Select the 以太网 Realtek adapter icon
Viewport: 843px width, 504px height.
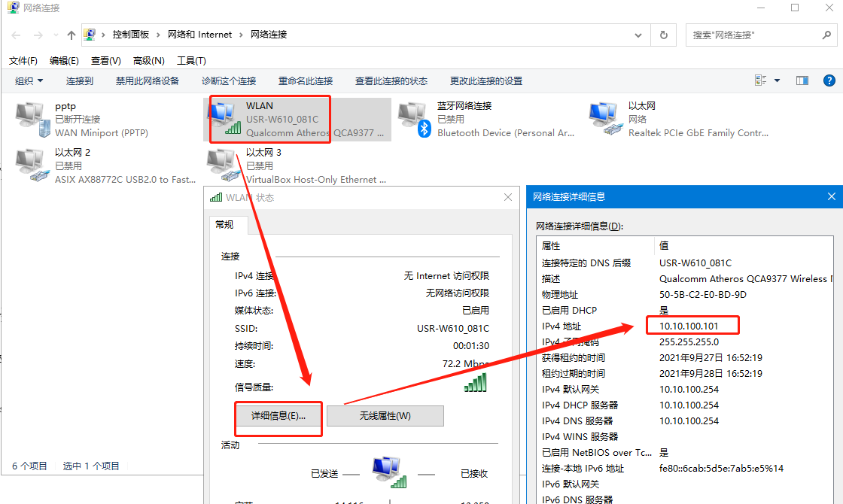[606, 120]
